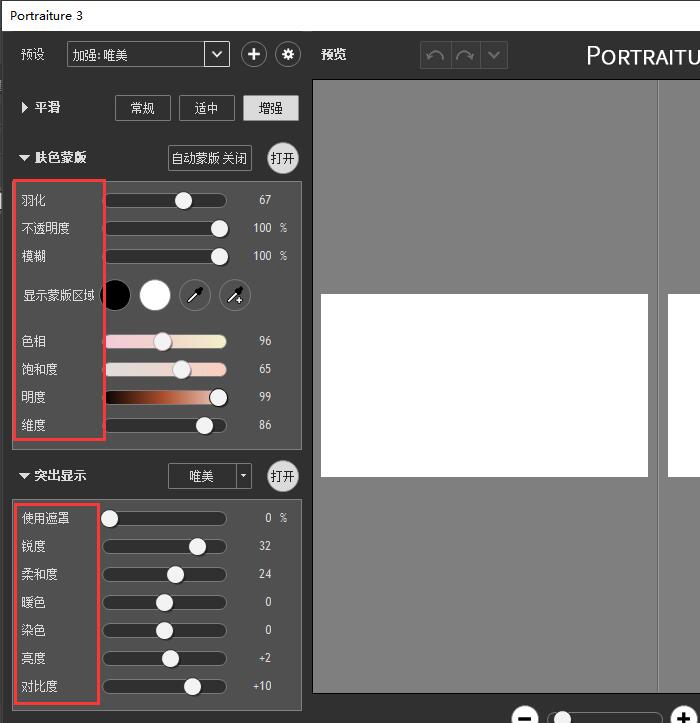Screen dimensions: 700x723
Task: Pick mask color with the eyedropper tool
Action: pos(195,295)
